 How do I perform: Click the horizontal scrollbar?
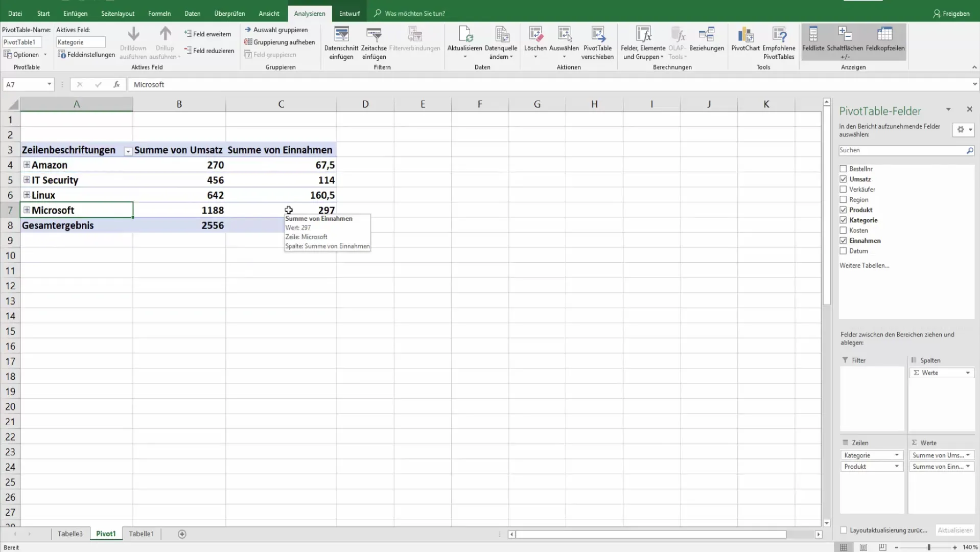point(651,534)
